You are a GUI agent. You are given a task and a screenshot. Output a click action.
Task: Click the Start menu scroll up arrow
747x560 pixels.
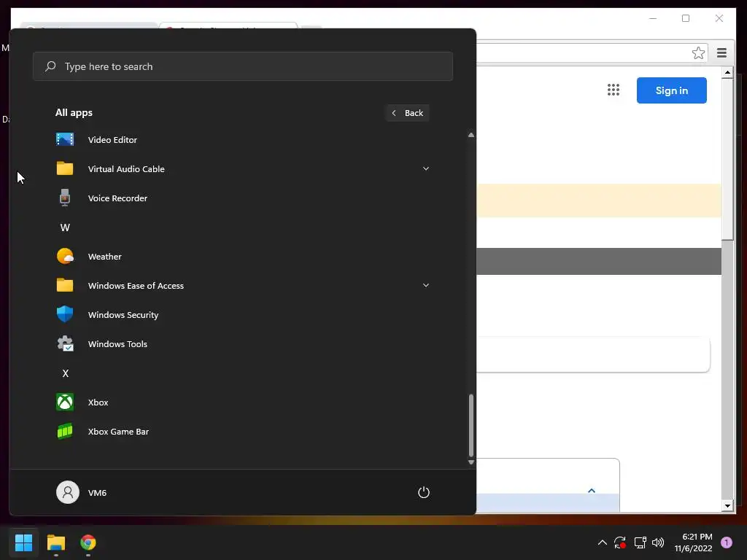tap(471, 135)
